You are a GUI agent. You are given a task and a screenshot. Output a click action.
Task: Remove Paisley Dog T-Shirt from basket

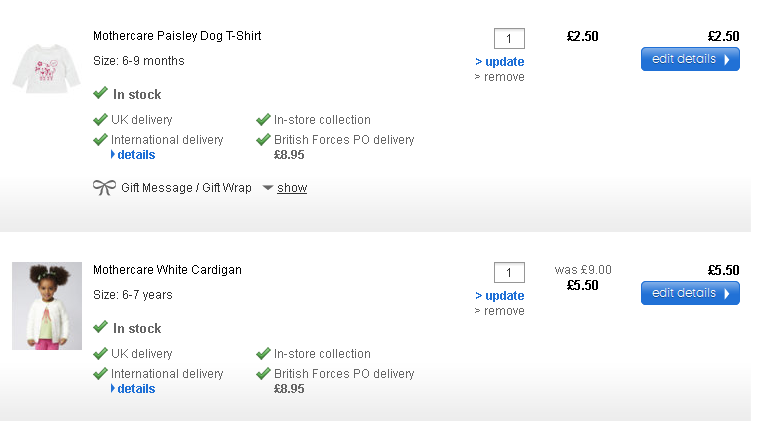[x=500, y=77]
